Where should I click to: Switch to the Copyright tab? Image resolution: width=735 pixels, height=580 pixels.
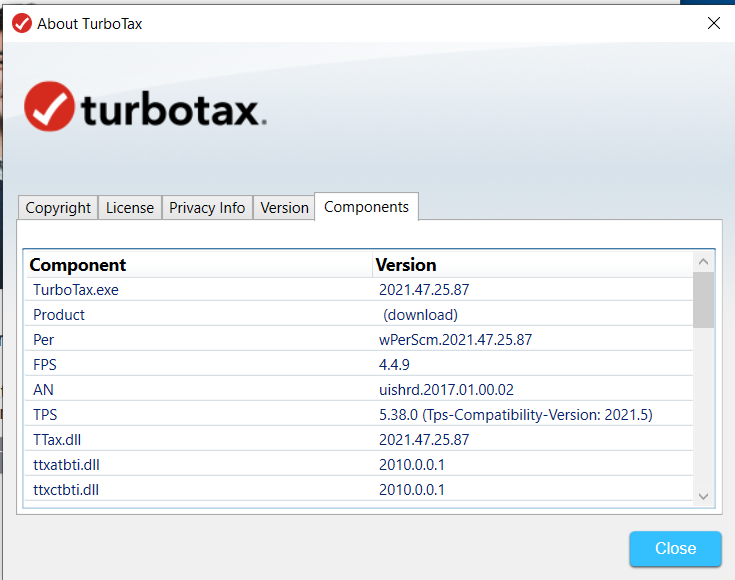(x=58, y=208)
